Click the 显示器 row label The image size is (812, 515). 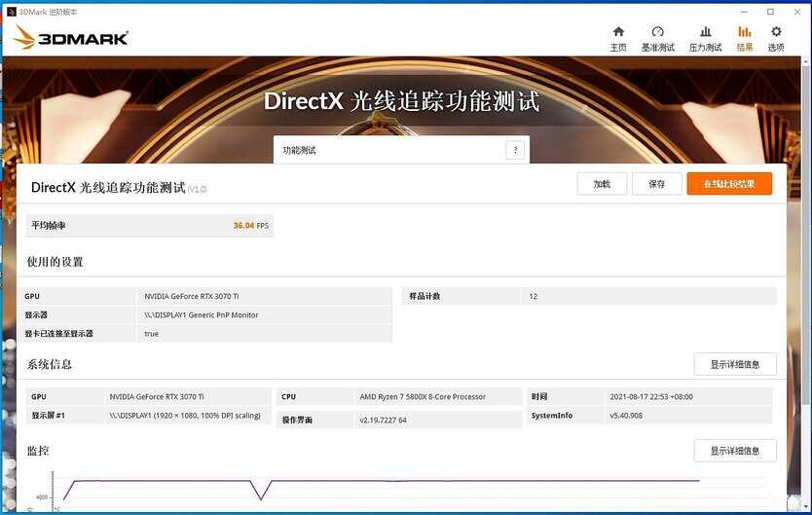pos(36,314)
